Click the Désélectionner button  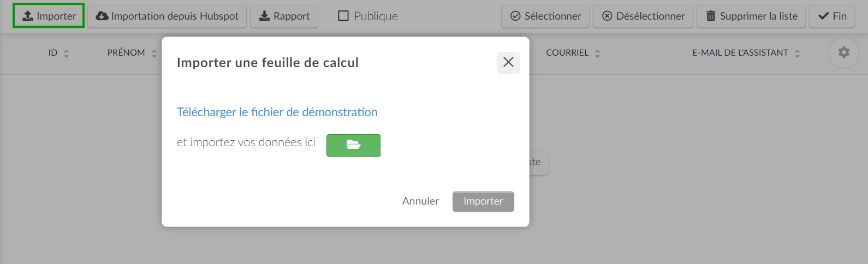coord(643,16)
